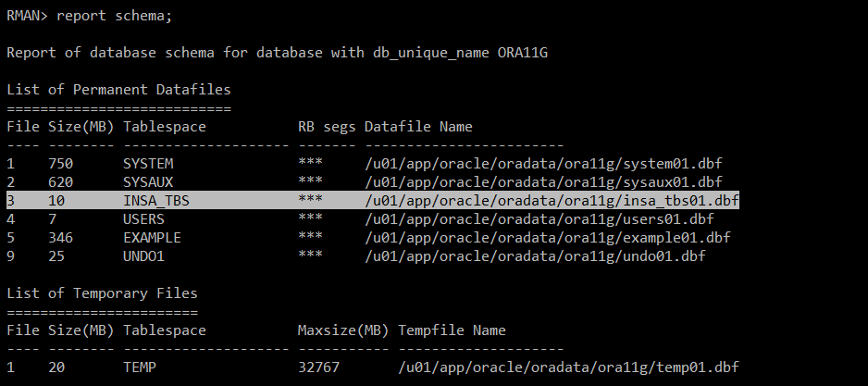
Task: Click 'List of Temporary Files' heading
Action: coord(102,293)
